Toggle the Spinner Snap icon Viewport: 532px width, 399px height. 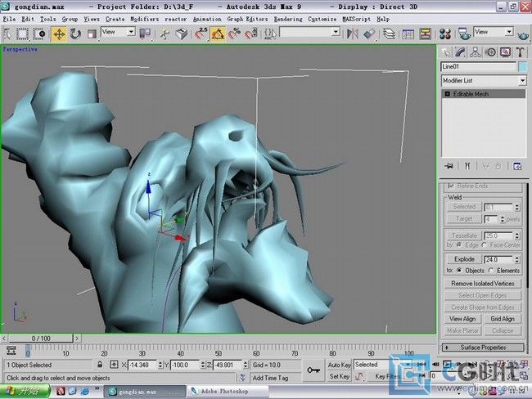coord(251,34)
